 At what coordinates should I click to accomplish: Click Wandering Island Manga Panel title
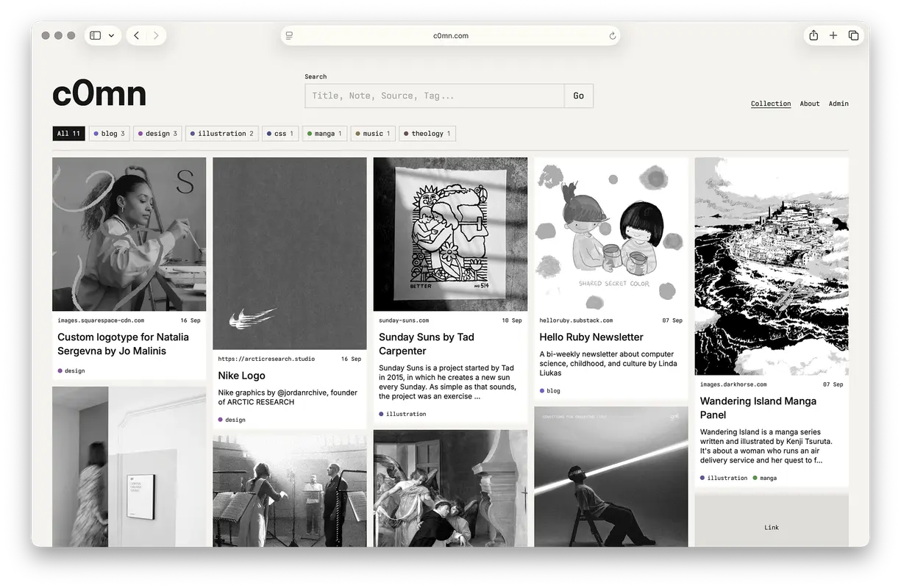(758, 408)
